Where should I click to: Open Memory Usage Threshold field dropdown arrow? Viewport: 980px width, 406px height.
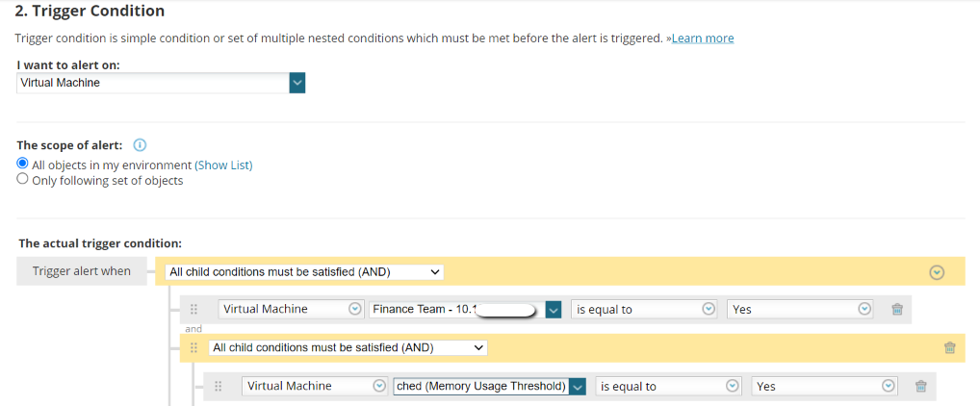point(579,387)
